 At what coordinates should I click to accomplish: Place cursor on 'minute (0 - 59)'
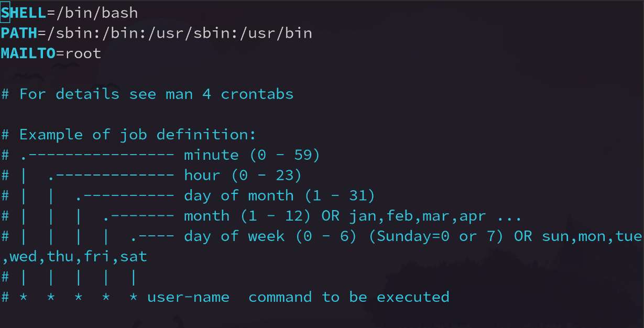(252, 155)
